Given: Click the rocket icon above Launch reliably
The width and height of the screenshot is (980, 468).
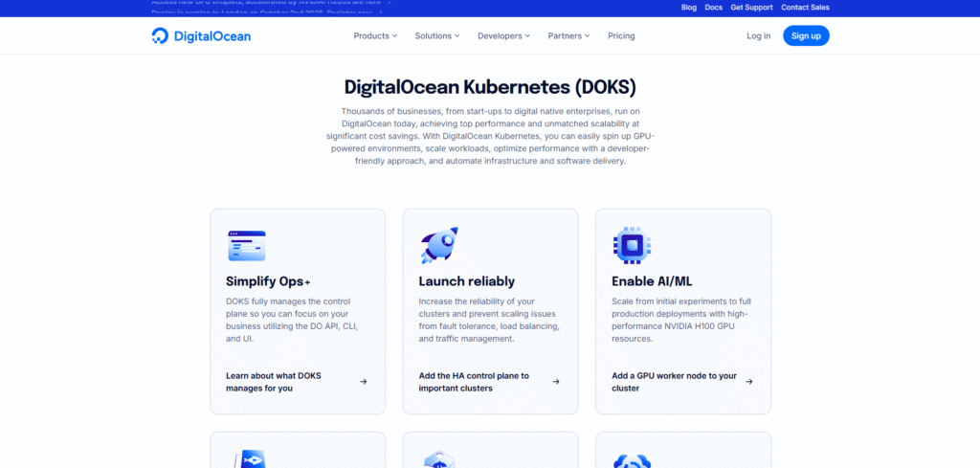Looking at the screenshot, I should pos(439,246).
